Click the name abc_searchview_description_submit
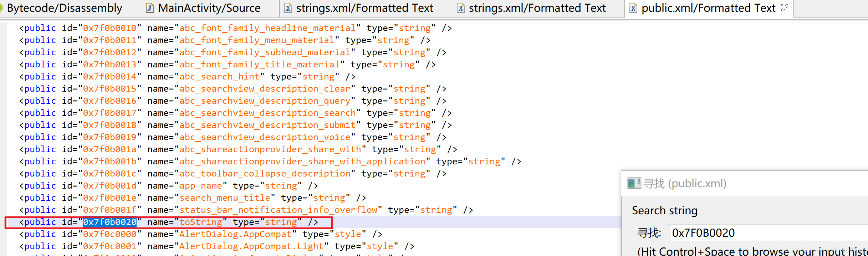Image resolution: width=868 pixels, height=256 pixels. (267, 125)
